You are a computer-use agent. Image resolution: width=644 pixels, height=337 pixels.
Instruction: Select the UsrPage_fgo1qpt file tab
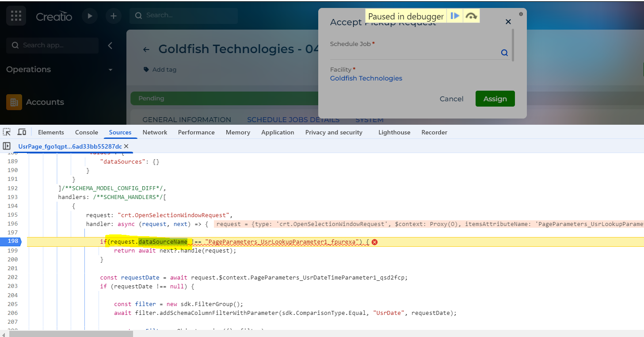[70, 146]
